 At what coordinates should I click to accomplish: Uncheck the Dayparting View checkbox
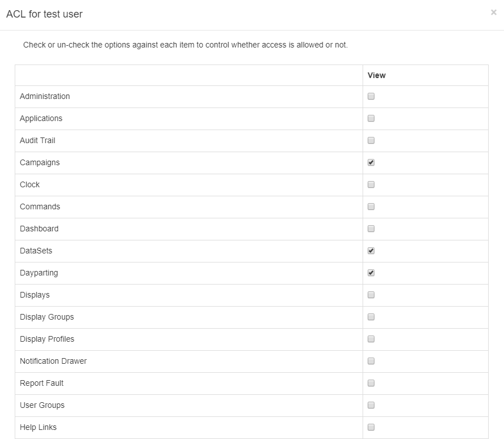(x=371, y=273)
